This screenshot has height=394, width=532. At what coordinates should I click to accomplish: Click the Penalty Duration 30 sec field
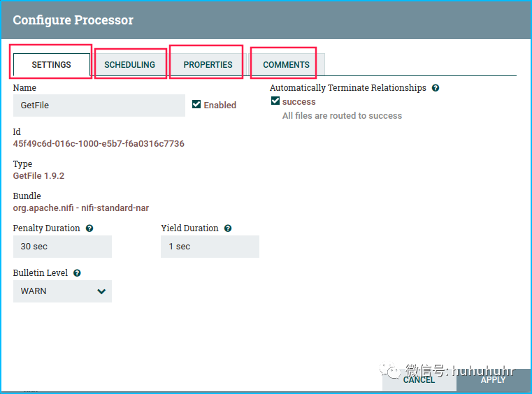[62, 247]
